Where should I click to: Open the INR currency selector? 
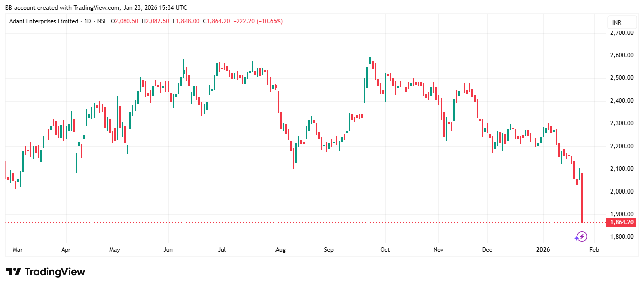(x=616, y=23)
